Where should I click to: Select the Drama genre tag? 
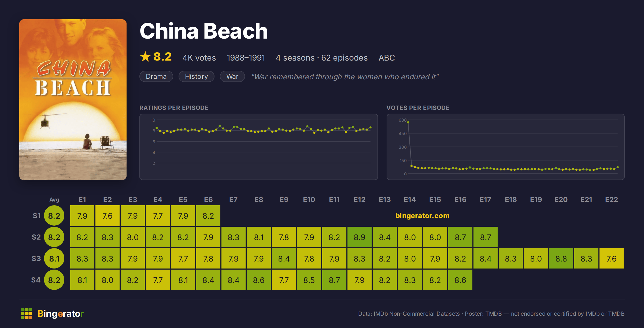tap(156, 76)
